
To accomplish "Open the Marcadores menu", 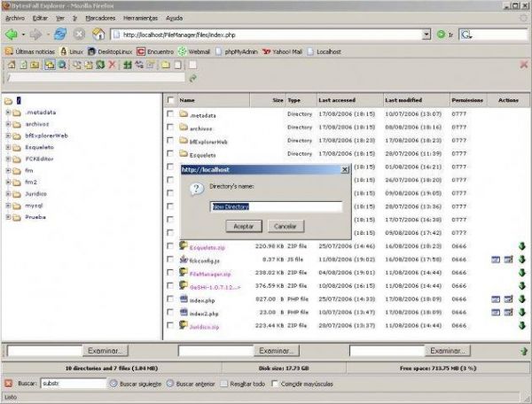I will 100,18.
